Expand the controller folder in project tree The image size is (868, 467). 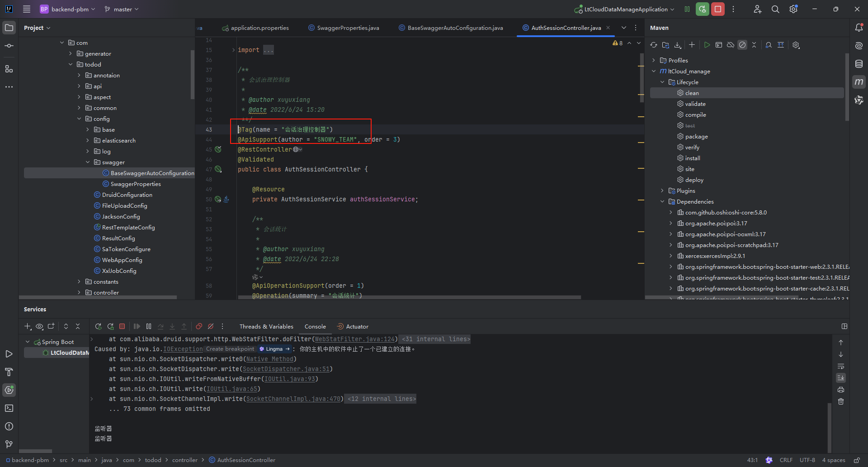click(x=79, y=292)
